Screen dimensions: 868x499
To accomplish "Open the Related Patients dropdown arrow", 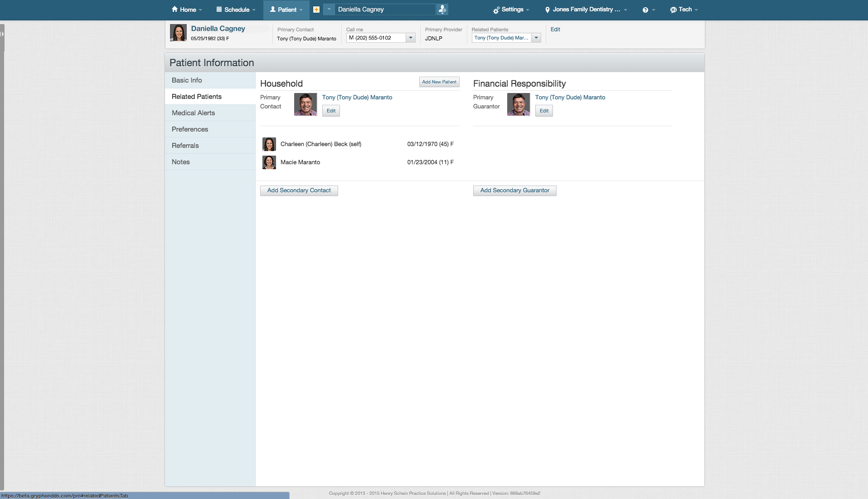I will 536,38.
